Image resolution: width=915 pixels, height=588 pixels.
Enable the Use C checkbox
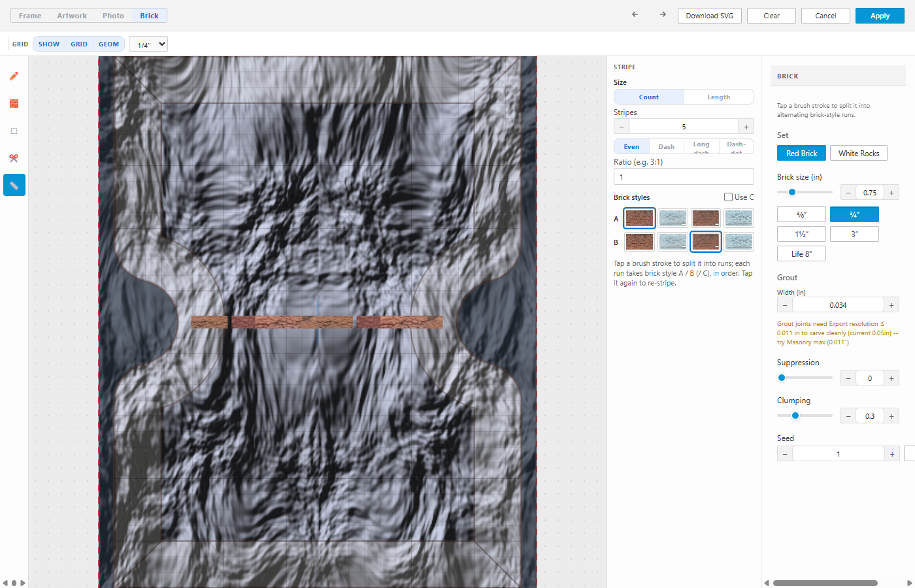pos(728,197)
